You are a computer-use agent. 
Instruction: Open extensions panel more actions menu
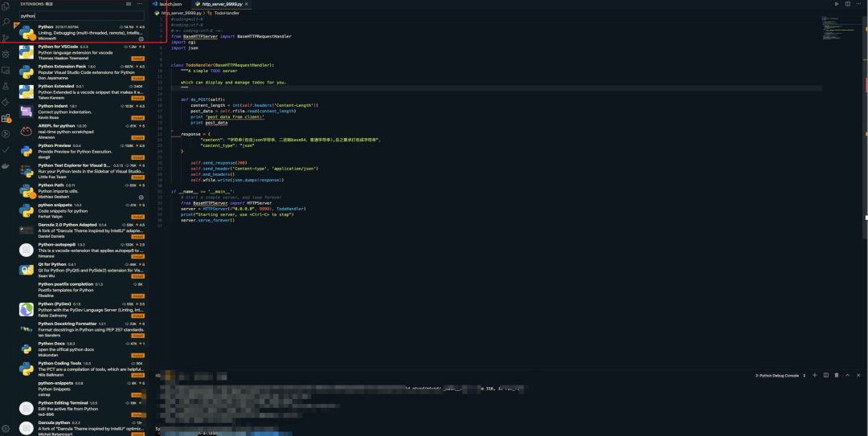click(140, 4)
